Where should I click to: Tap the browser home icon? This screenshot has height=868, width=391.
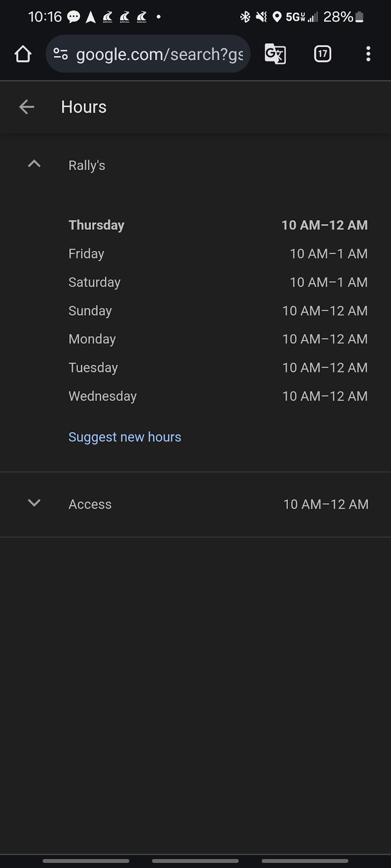[23, 54]
